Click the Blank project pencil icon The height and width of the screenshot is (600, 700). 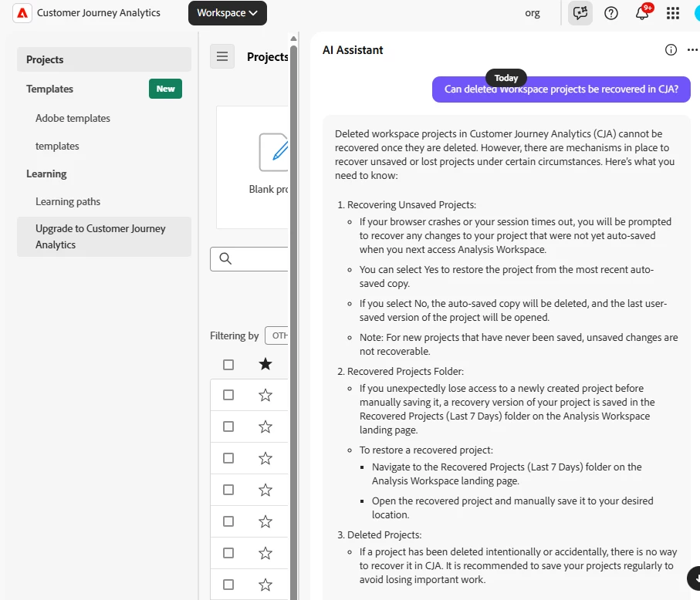click(274, 152)
